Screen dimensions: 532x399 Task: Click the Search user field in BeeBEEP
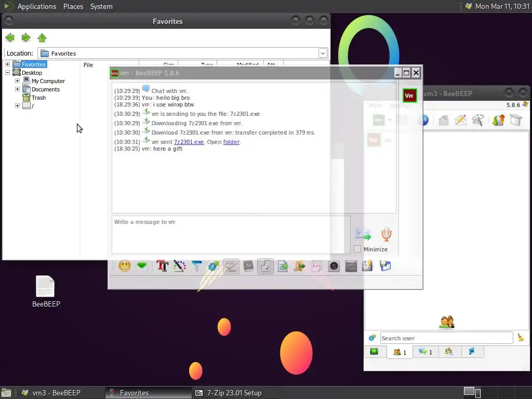pos(446,338)
